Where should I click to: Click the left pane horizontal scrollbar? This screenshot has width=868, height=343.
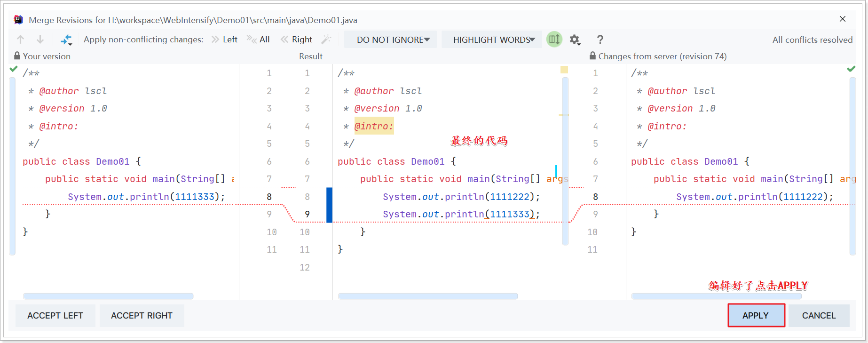[x=108, y=296]
